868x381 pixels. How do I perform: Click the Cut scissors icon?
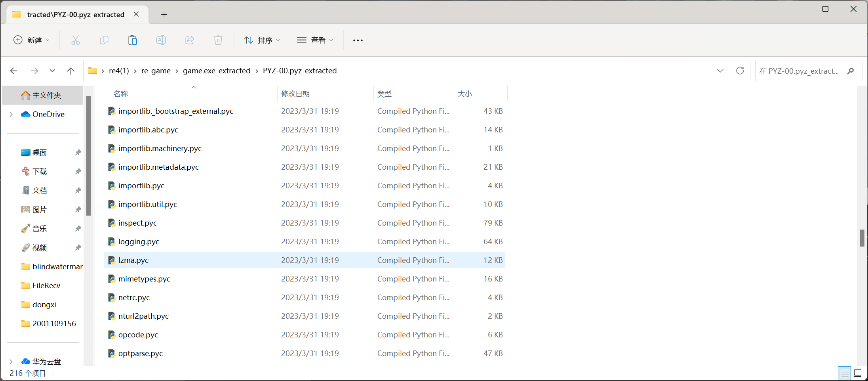pyautogui.click(x=76, y=40)
